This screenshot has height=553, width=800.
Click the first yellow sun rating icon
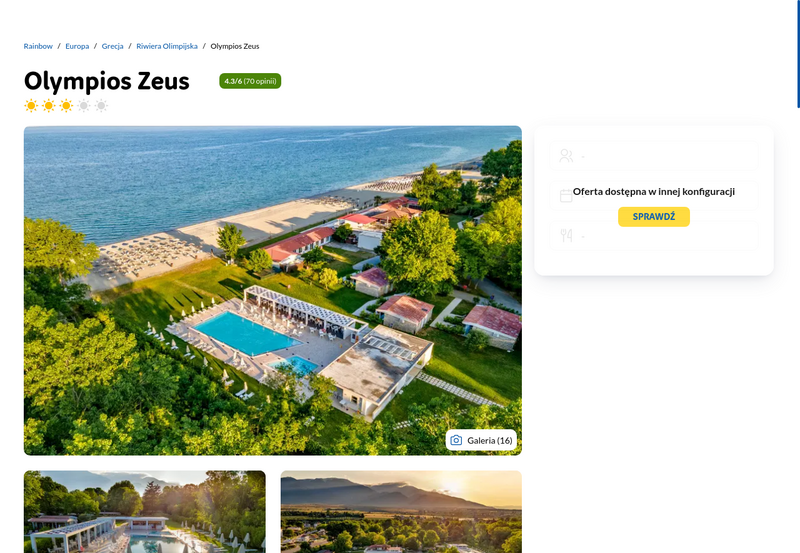[x=31, y=106]
